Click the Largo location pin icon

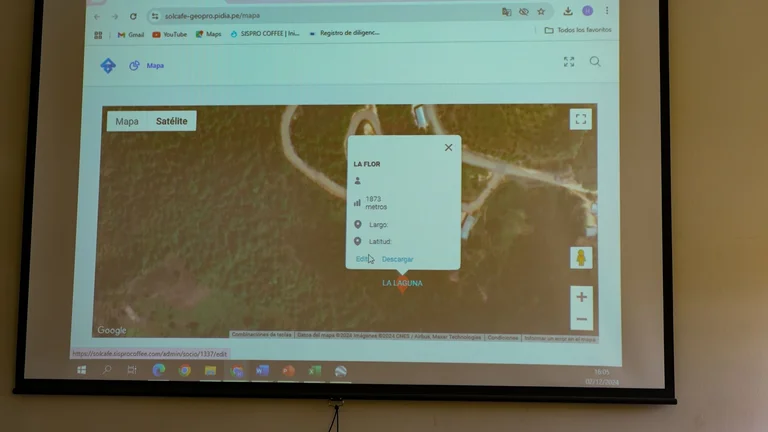[x=358, y=224]
